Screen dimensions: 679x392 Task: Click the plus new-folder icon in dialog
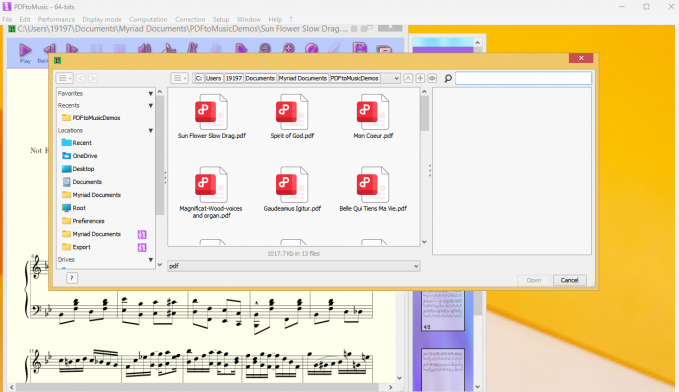click(x=420, y=78)
